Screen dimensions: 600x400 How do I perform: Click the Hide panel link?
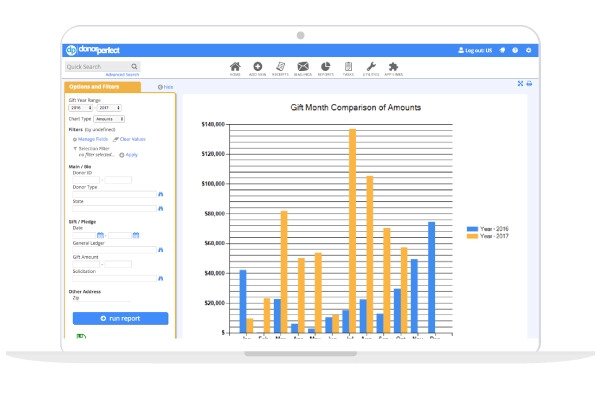[165, 87]
